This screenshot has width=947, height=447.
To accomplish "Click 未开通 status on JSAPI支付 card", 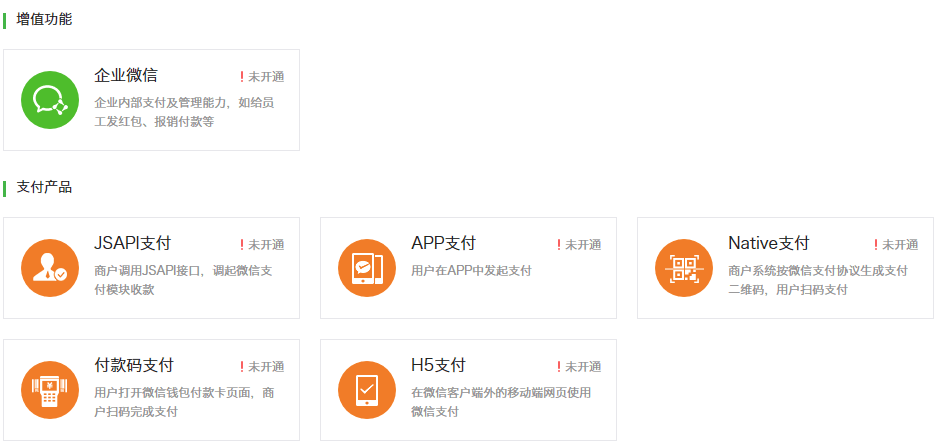I will (x=262, y=245).
